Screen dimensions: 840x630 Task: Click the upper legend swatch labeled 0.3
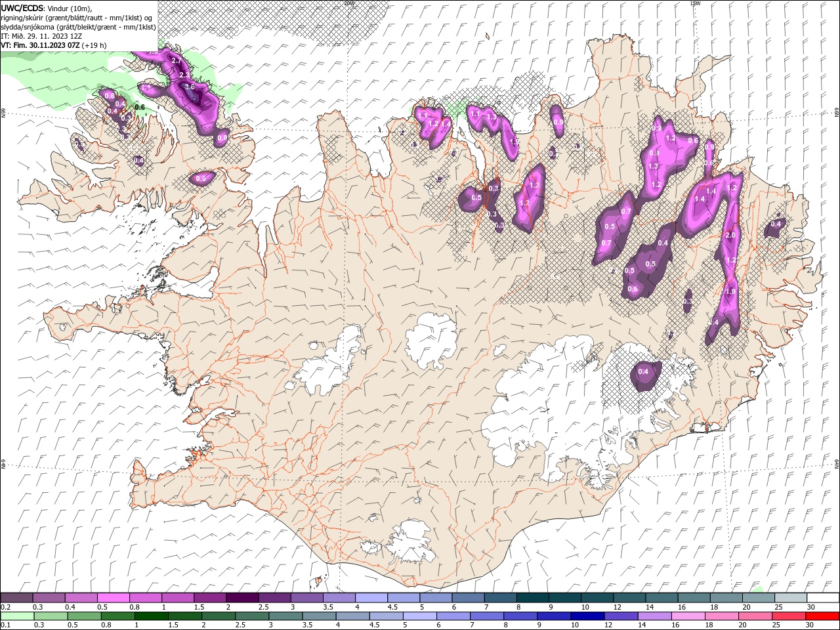click(x=49, y=598)
